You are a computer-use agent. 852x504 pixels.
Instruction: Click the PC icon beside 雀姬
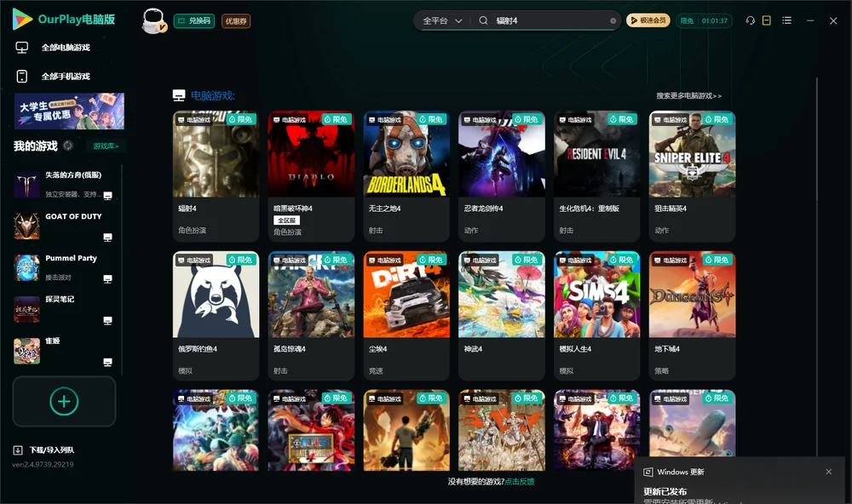tap(107, 363)
